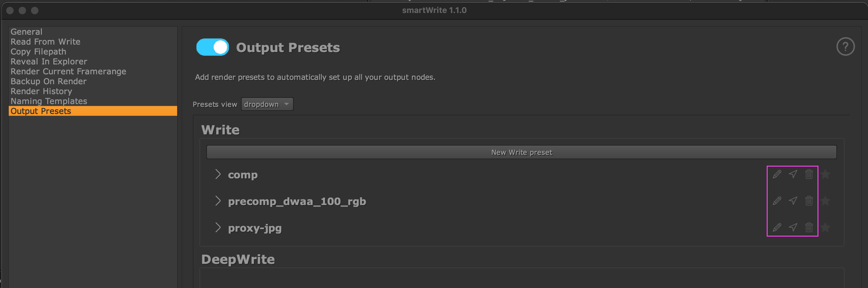This screenshot has width=868, height=288.
Task: Open the help icon in the corner
Action: coord(845,47)
